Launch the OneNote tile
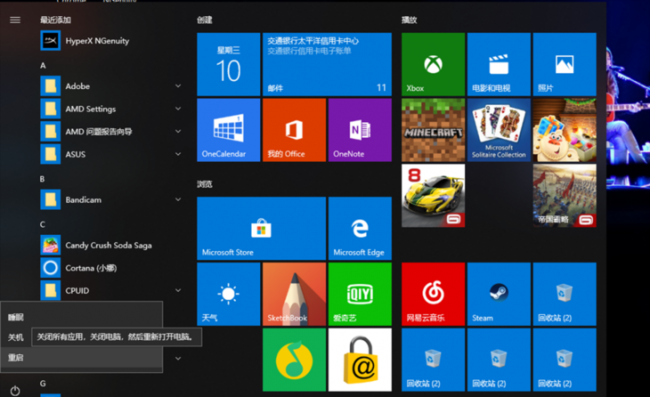The width and height of the screenshot is (650, 397). point(360,130)
